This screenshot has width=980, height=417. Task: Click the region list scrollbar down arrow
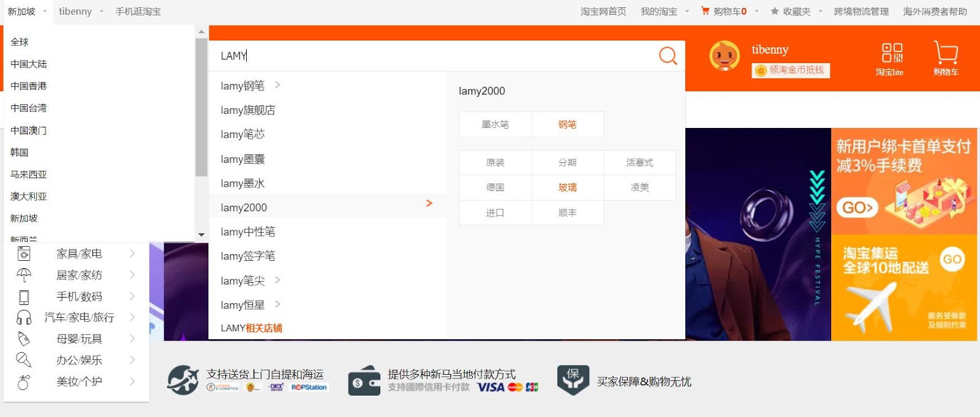(x=202, y=235)
